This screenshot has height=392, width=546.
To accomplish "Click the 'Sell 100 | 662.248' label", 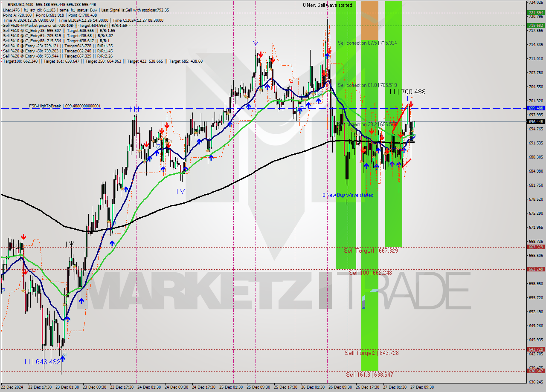I will [x=370, y=273].
